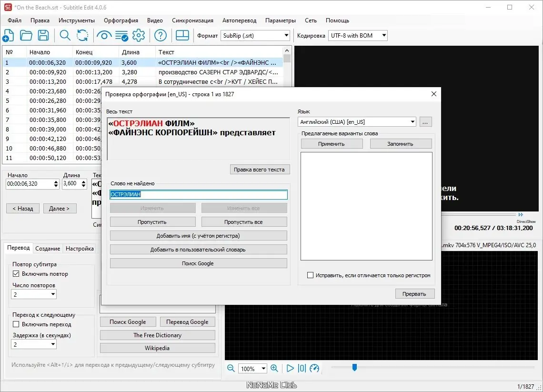Switch to the Создание tab
This screenshot has width=543, height=392.
48,249
